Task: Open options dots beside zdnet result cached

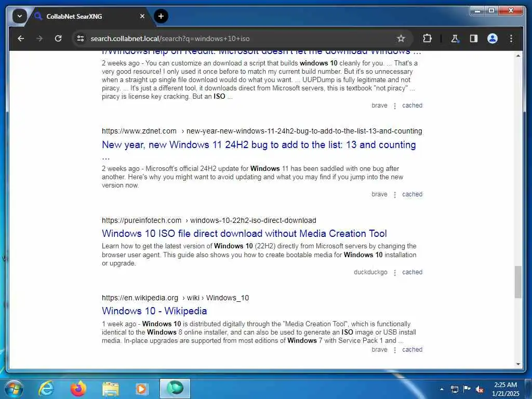Action: coord(395,195)
